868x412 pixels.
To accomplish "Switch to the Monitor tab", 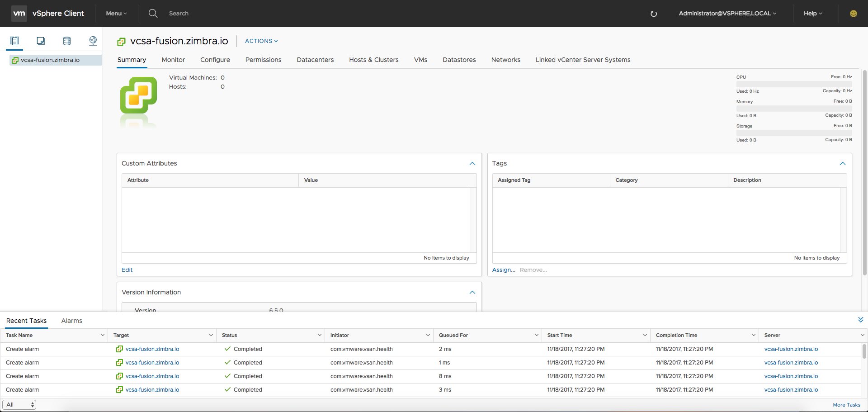I will click(x=173, y=60).
